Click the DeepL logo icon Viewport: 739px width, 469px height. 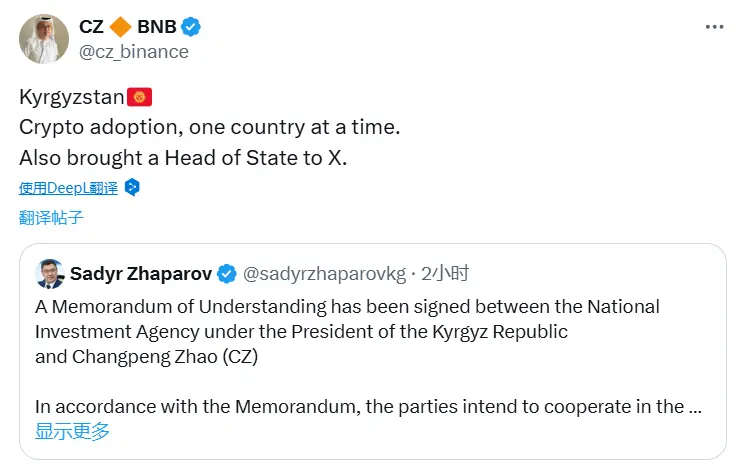(x=131, y=187)
